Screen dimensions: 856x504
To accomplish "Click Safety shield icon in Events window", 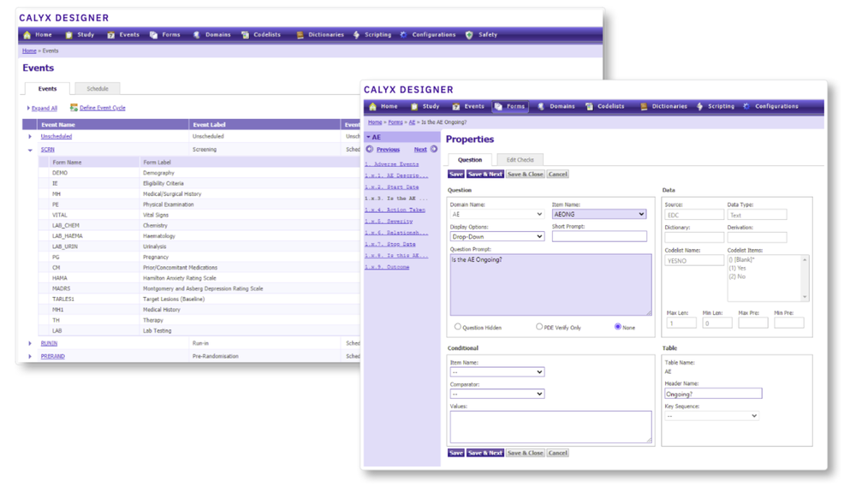I will (469, 35).
